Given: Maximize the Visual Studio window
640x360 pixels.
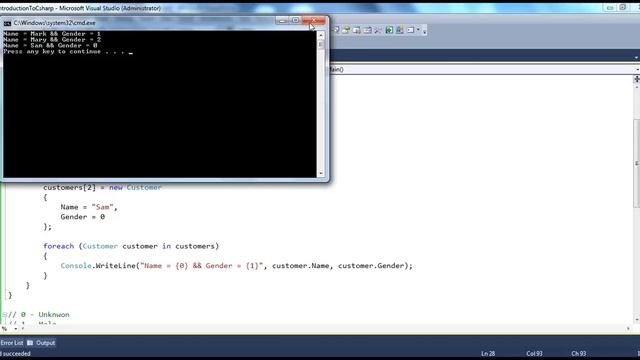Looking at the screenshot, I should [x=622, y=7].
